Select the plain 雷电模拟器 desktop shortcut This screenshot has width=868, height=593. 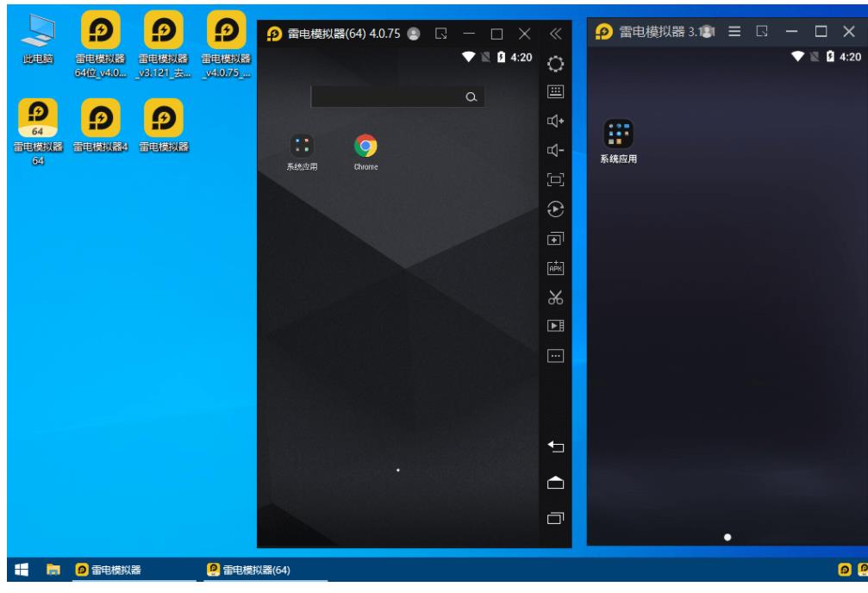163,125
